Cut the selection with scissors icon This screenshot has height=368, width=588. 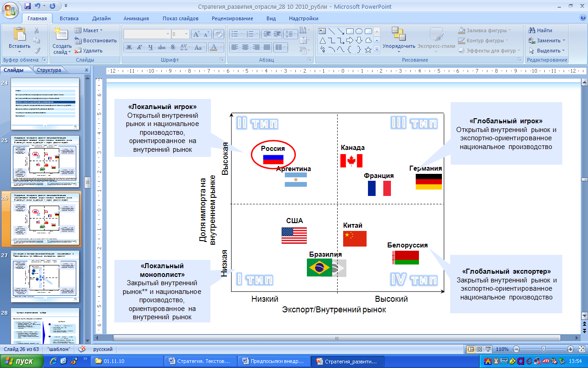click(x=37, y=30)
